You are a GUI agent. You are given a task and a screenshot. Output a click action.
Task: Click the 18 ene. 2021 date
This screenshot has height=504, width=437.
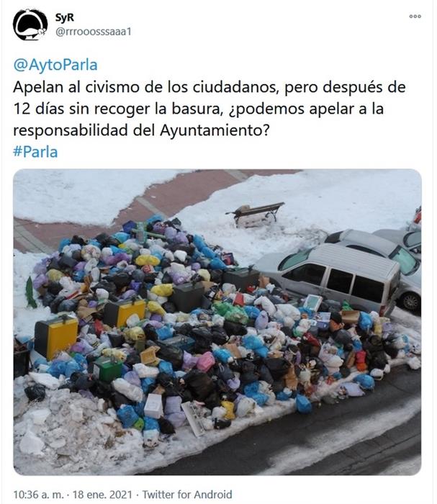(x=102, y=494)
